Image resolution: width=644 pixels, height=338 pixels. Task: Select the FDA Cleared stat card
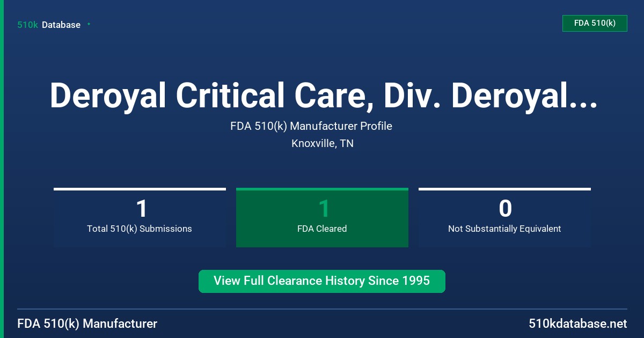point(322,217)
